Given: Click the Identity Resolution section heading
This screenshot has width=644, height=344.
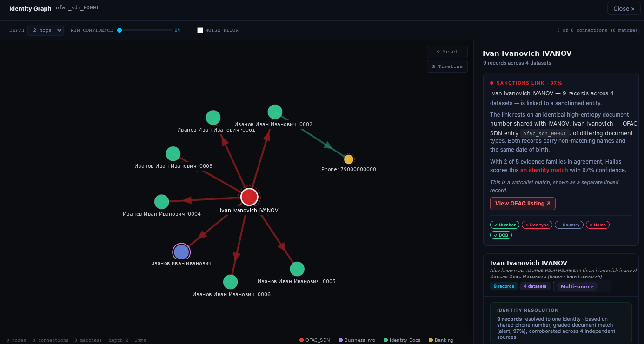Looking at the screenshot, I should pyautogui.click(x=528, y=311).
